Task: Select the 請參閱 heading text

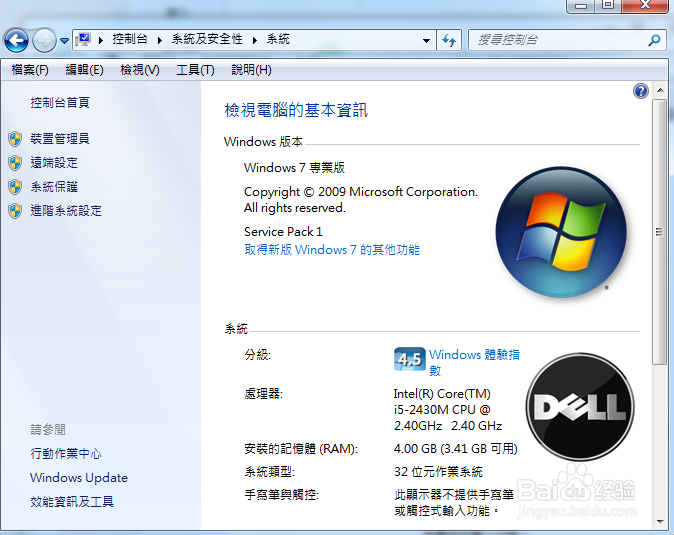Action: [48, 430]
